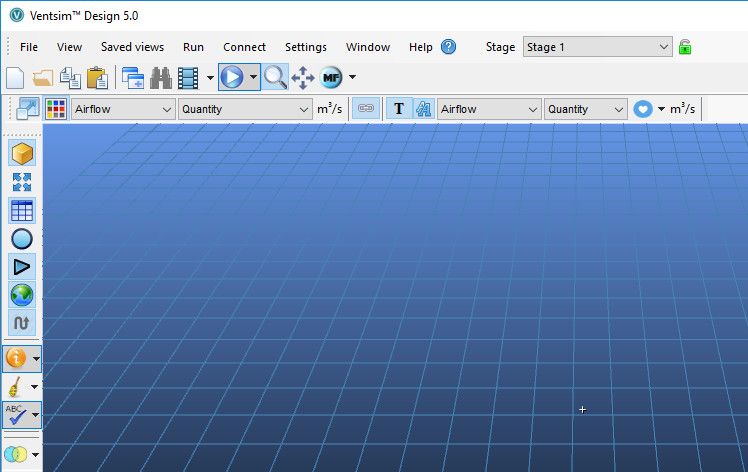Toggle the bold T text display

pyautogui.click(x=399, y=108)
